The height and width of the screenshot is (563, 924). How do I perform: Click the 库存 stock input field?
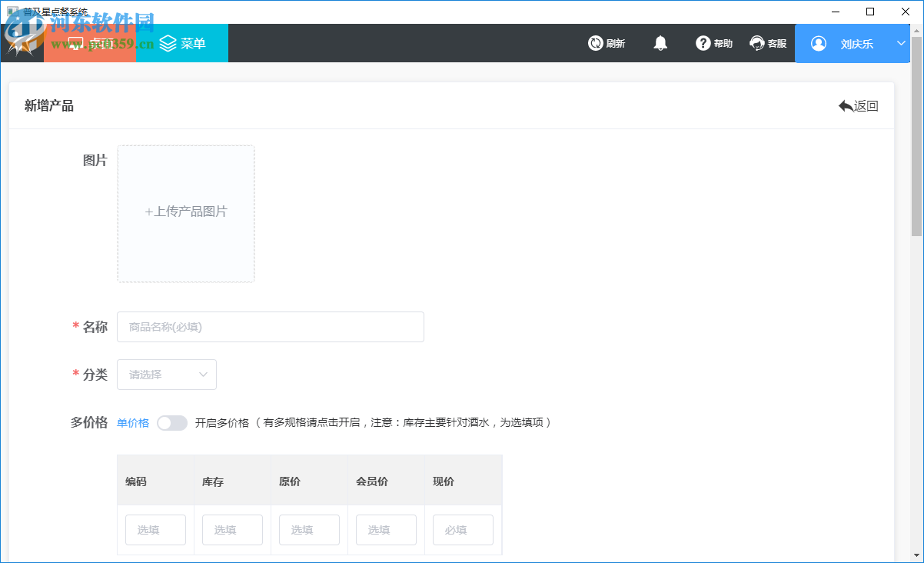coord(232,529)
